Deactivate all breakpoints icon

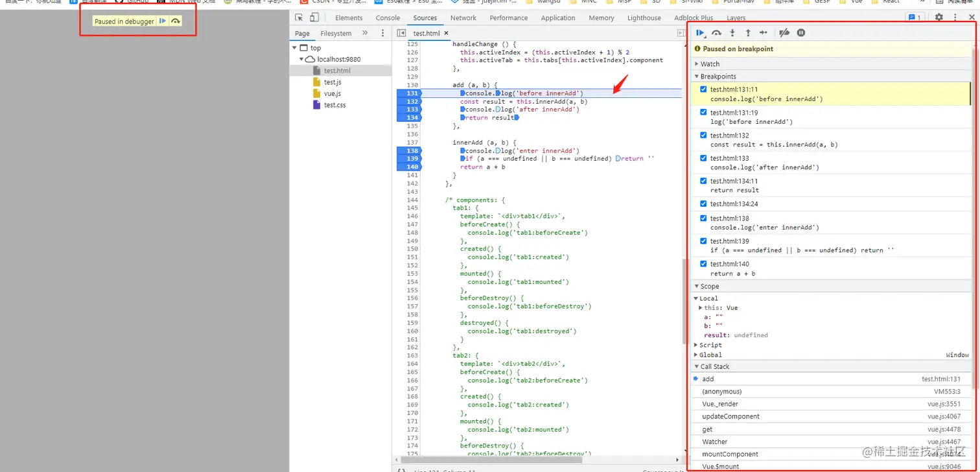tap(784, 33)
